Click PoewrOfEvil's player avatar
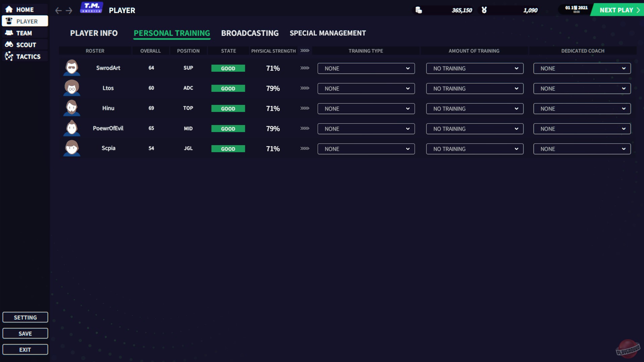Screen dimensions: 644x362 pos(71,128)
